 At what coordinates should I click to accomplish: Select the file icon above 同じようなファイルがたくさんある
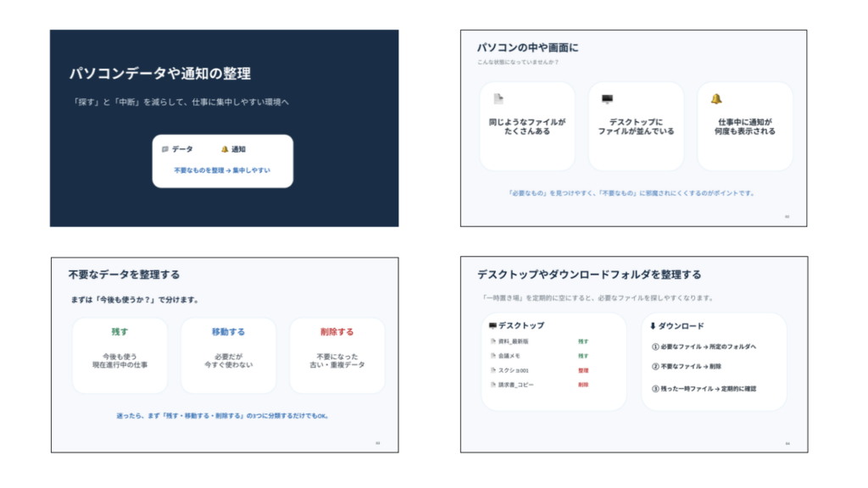(498, 98)
